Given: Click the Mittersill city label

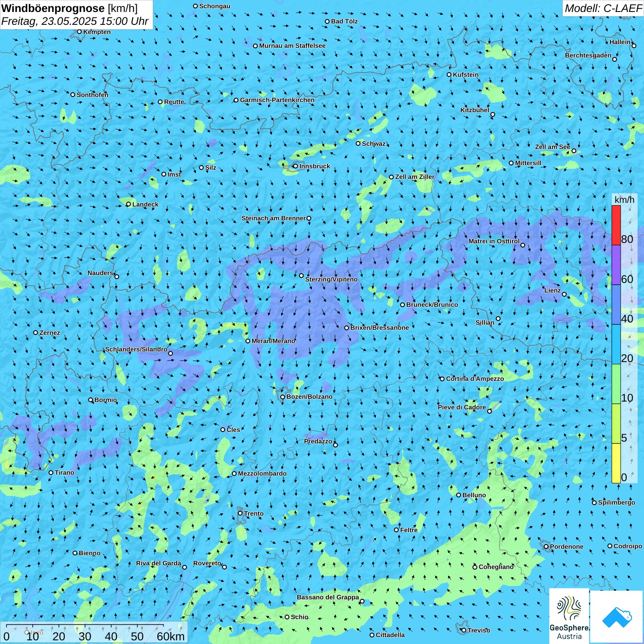Looking at the screenshot, I should pyautogui.click(x=528, y=163).
